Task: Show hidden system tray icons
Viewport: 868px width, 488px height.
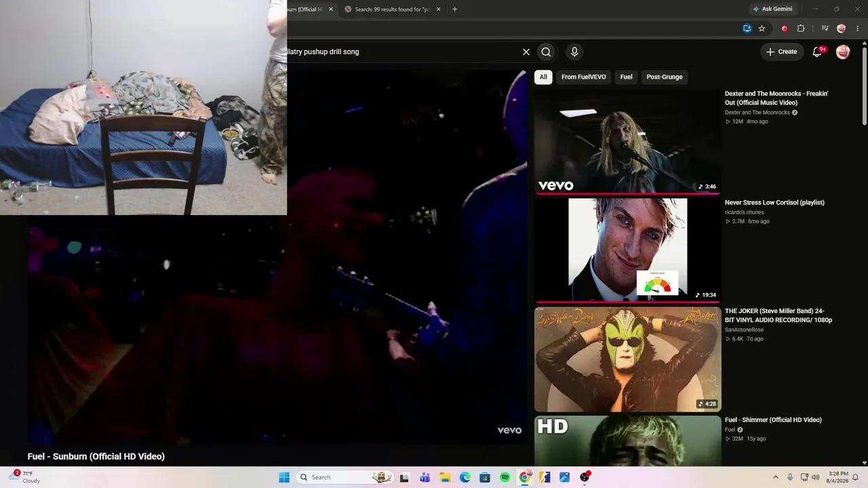Action: pyautogui.click(x=776, y=477)
